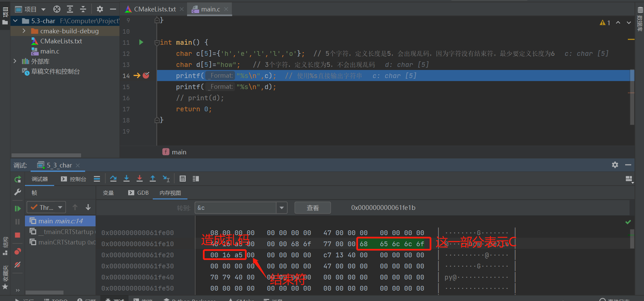Screen dimensions: 644x301
Task: Stop the debug session
Action: (x=18, y=235)
